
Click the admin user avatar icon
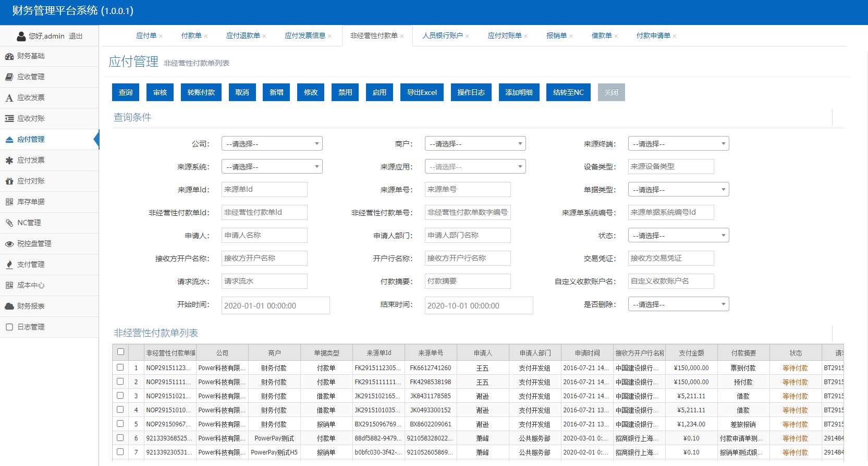coord(21,36)
